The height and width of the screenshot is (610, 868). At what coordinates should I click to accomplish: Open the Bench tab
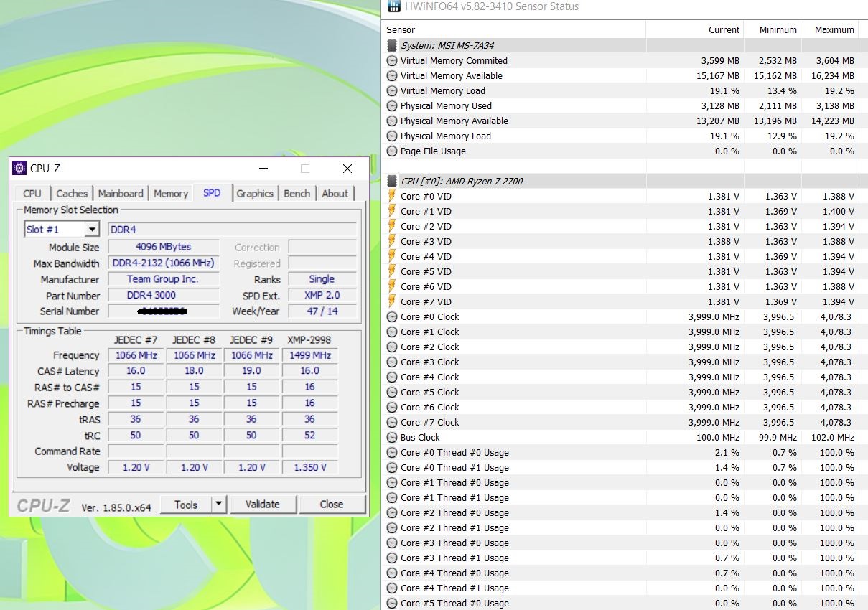(x=297, y=194)
